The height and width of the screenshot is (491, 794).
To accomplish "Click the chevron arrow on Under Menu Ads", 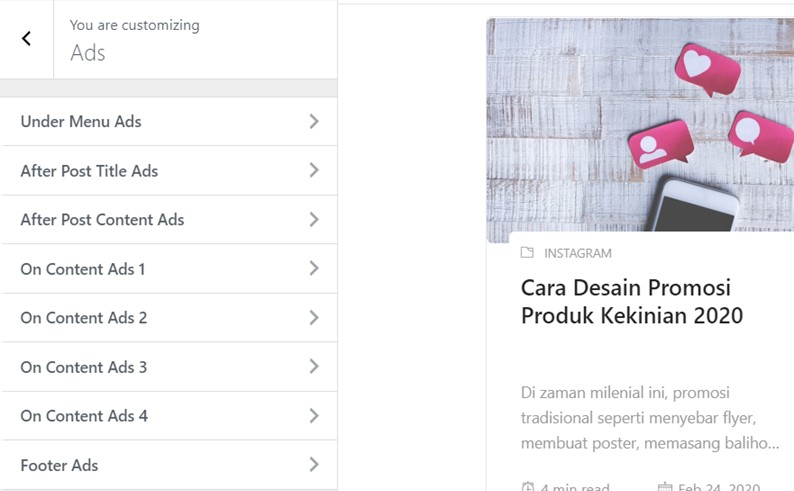I will (314, 121).
